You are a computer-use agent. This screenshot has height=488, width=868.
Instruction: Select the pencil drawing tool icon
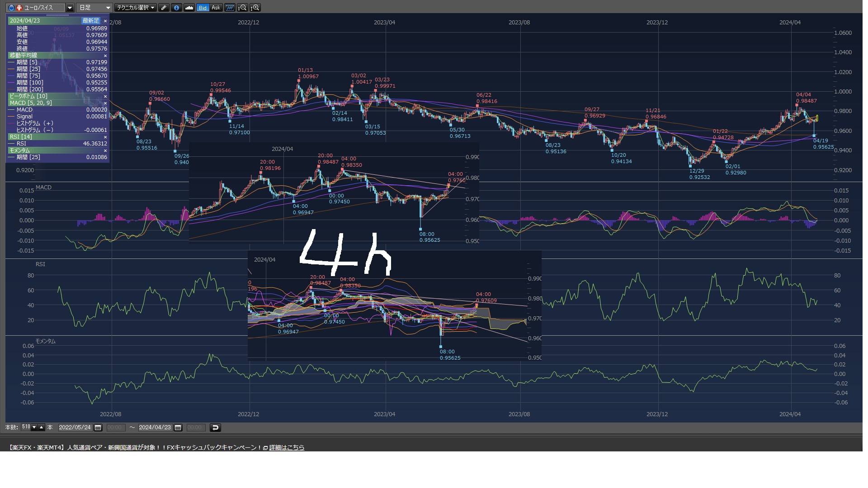pos(164,8)
